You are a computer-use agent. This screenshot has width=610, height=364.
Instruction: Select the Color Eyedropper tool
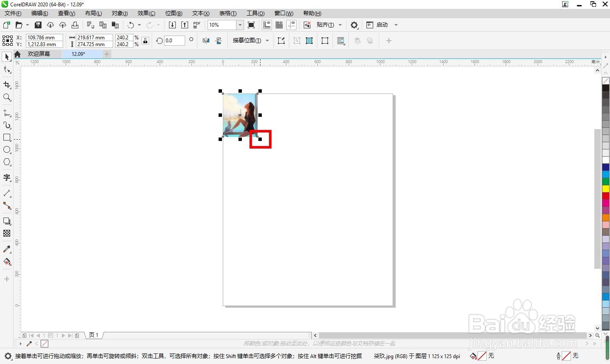pos(7,249)
